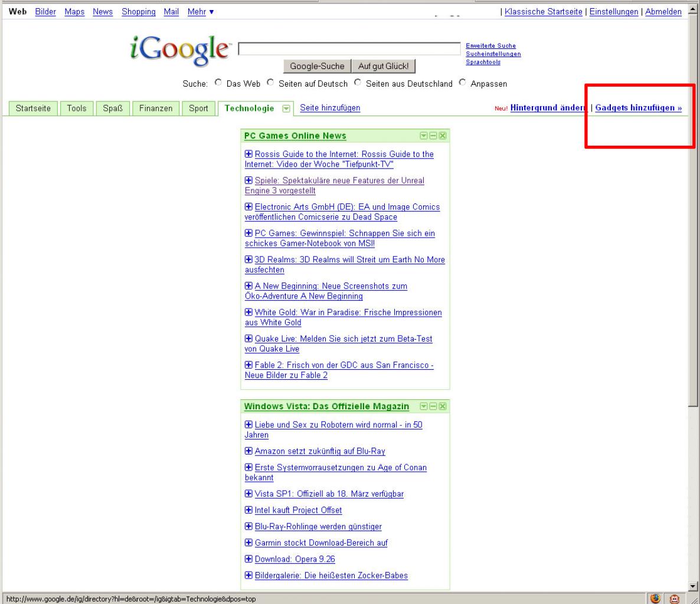Click the Abmelden link

tap(663, 12)
